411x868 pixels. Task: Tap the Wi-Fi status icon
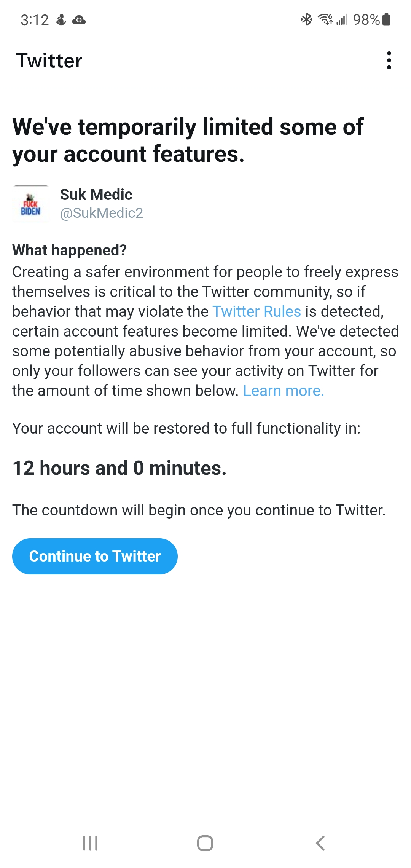click(x=325, y=19)
